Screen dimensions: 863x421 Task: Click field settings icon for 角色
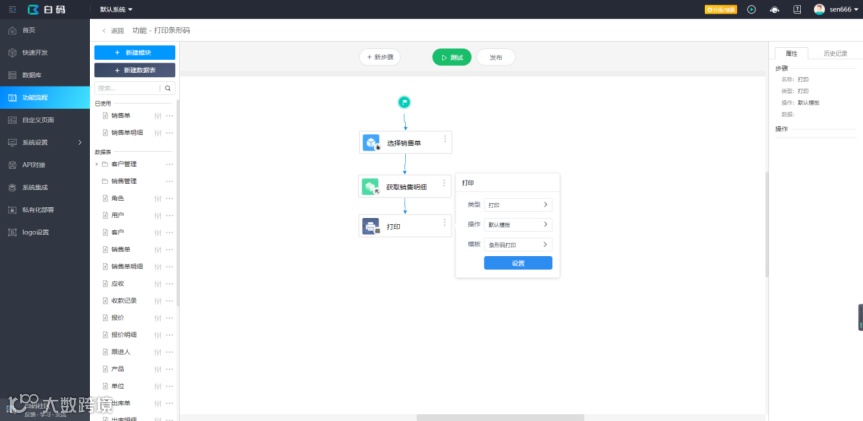[158, 198]
